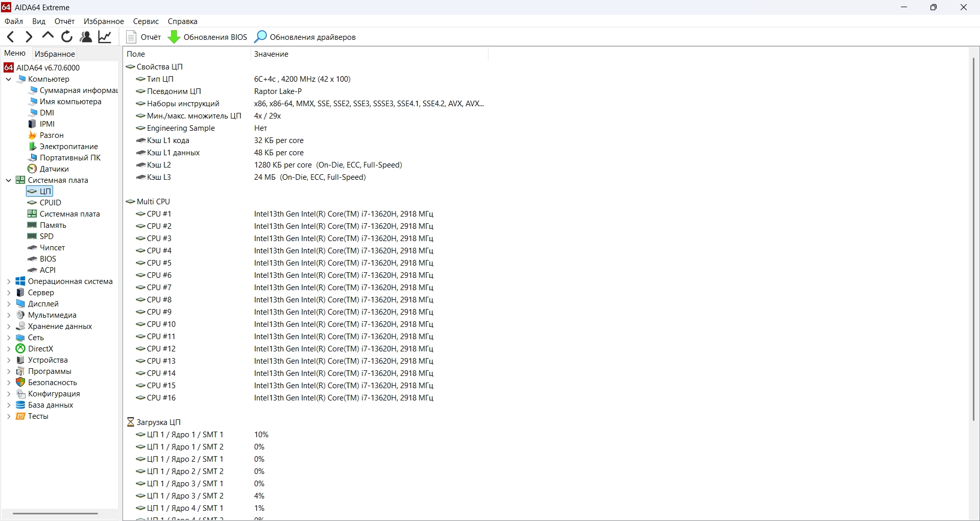
Task: Open IPMI in the sidebar tree
Action: pos(41,124)
